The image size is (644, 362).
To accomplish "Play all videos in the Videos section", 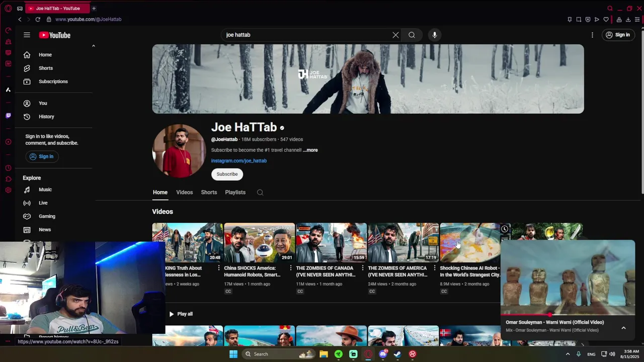I will [x=181, y=314].
